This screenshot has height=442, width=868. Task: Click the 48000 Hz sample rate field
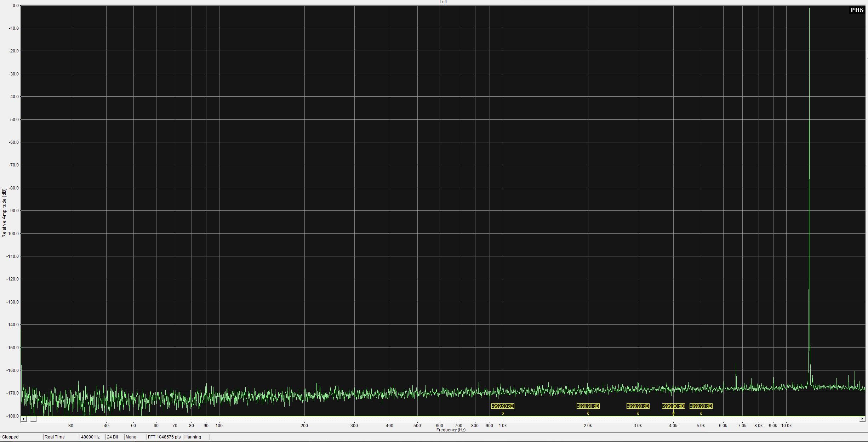[x=92, y=437]
